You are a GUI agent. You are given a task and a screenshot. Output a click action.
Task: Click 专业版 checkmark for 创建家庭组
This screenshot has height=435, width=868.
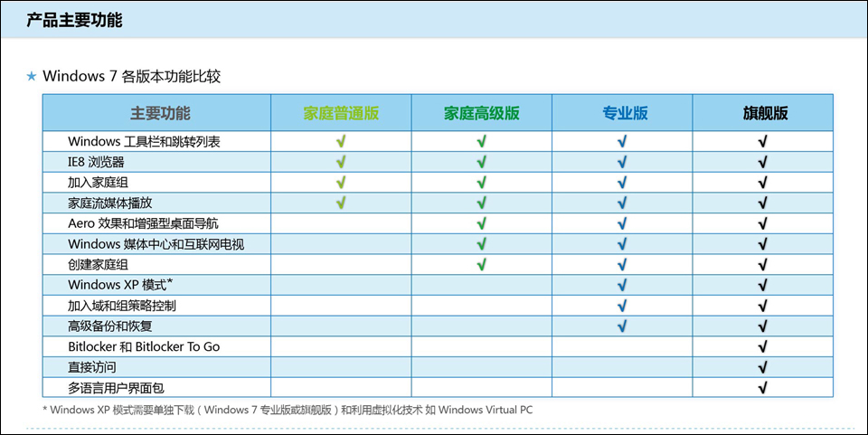pyautogui.click(x=622, y=264)
